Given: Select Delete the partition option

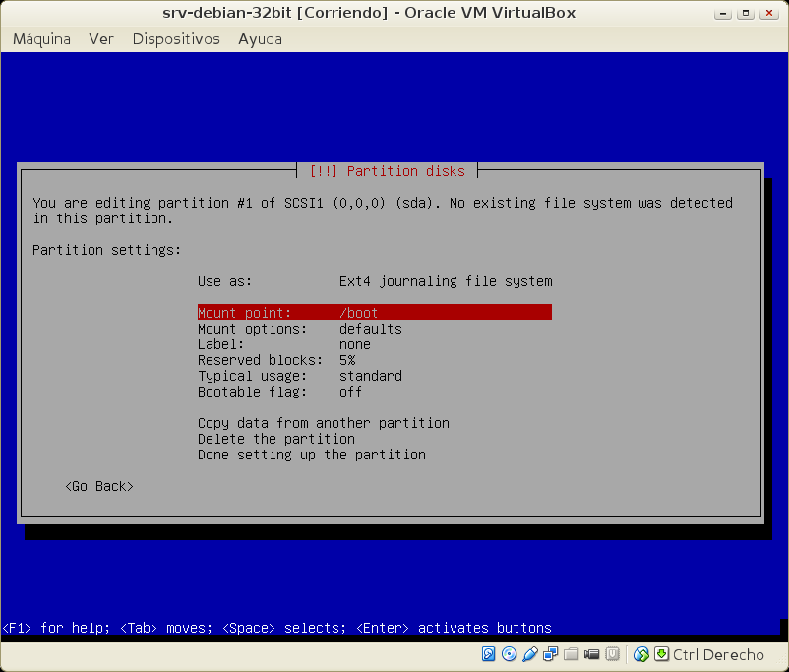Looking at the screenshot, I should tap(275, 439).
